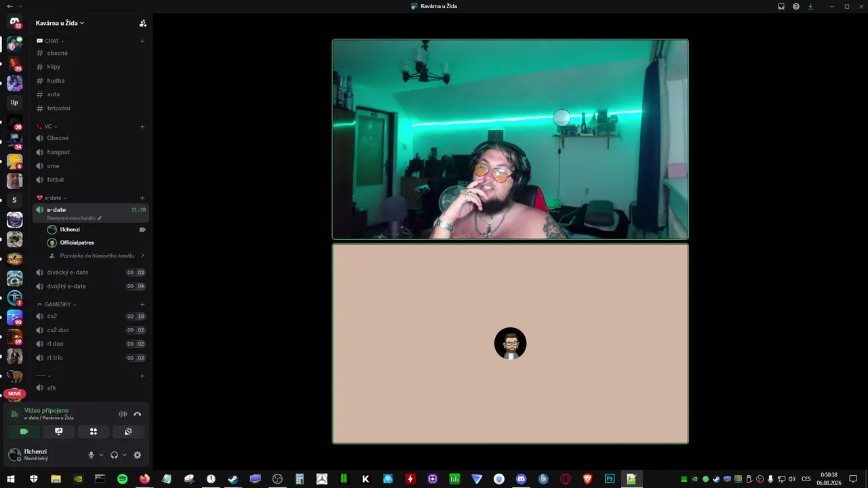Focus the beige avatar participant tile
Viewport: 868px width, 488px height.
tap(510, 344)
